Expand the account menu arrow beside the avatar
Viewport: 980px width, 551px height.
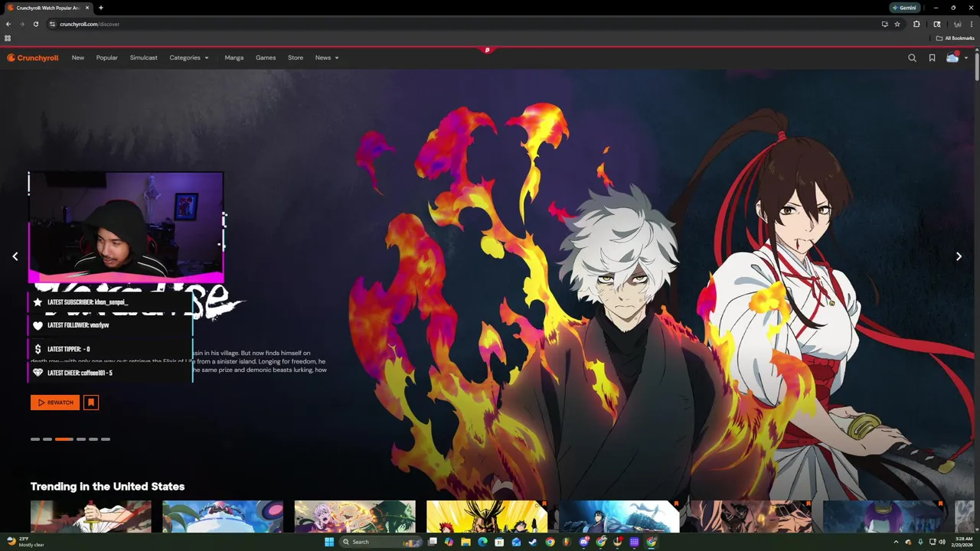point(966,58)
